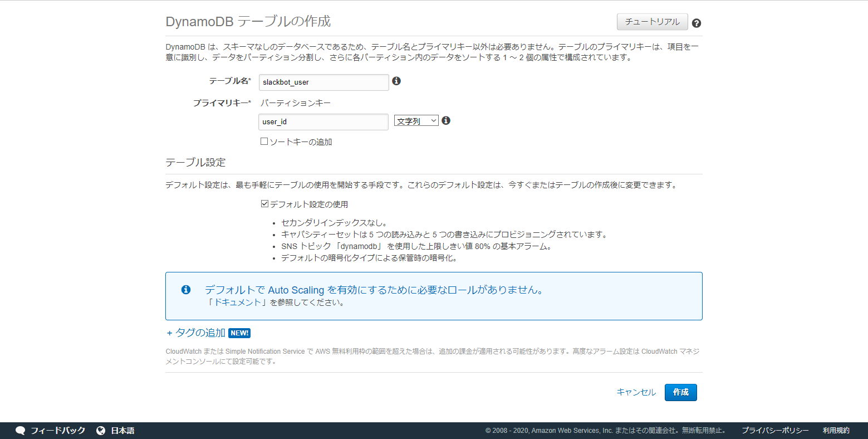This screenshot has width=868, height=439.
Task: Click the テーブル名* label
Action: pyautogui.click(x=230, y=81)
